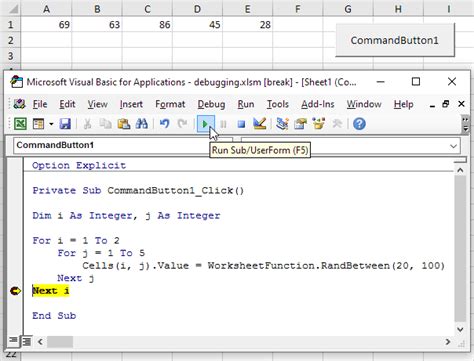This screenshot has width=474, height=361.
Task: Click the Undo arrow icon
Action: pos(164,124)
